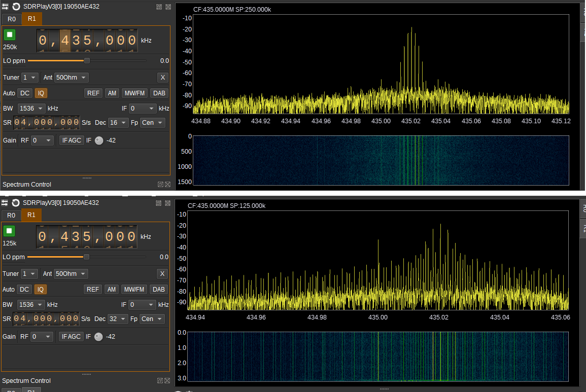Toggle REF in the bottom panel
The height and width of the screenshot is (392, 586).
[93, 289]
